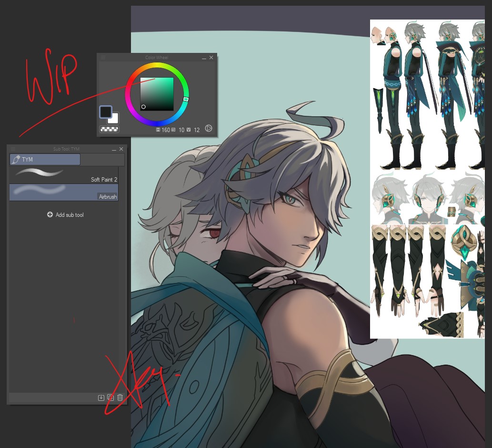
Task: Click the S saturation label icon
Action: (173, 130)
